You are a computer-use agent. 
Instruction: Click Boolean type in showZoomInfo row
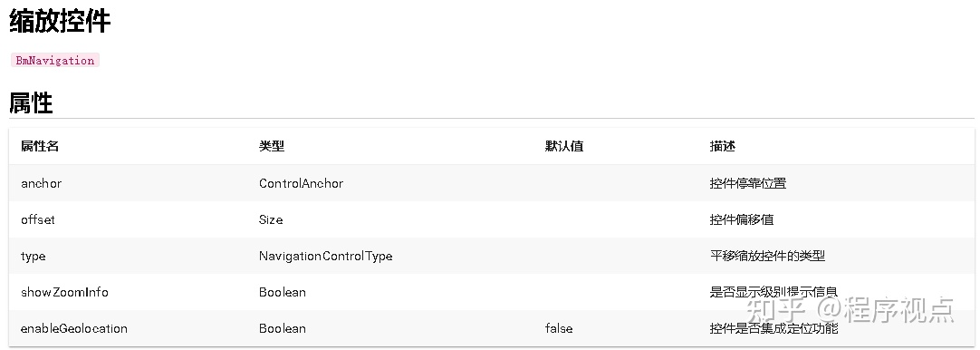pyautogui.click(x=283, y=292)
